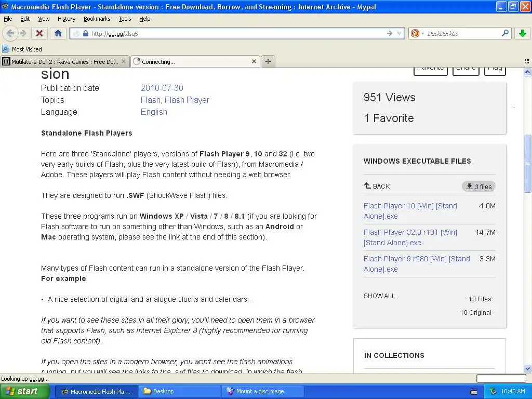
Task: Close the Connecting tab
Action: pyautogui.click(x=254, y=61)
